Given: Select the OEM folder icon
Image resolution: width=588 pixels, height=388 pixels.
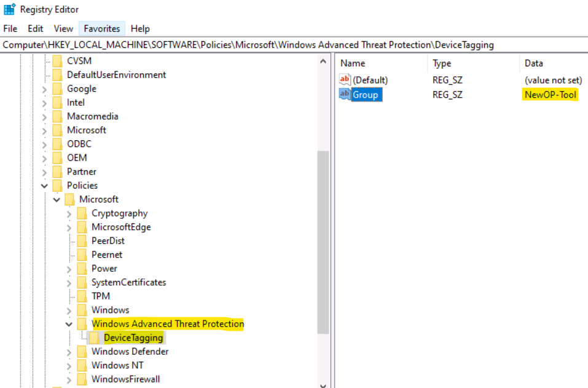Looking at the screenshot, I should [57, 157].
